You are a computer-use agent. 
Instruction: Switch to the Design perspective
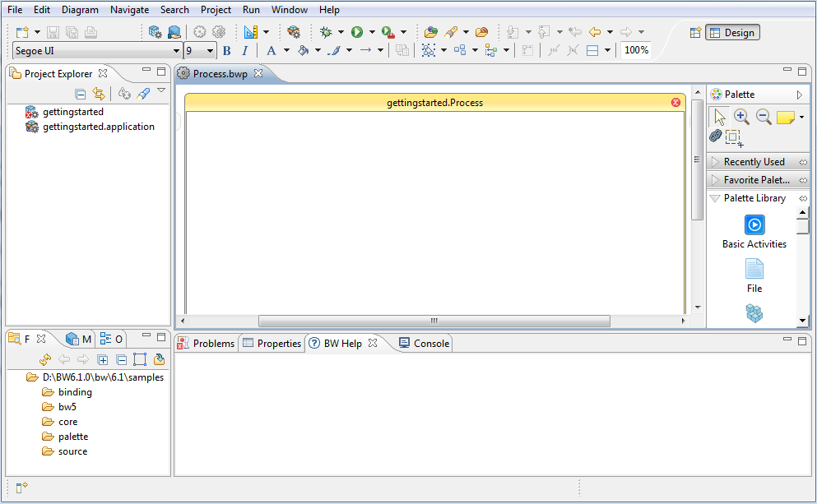[x=732, y=33]
